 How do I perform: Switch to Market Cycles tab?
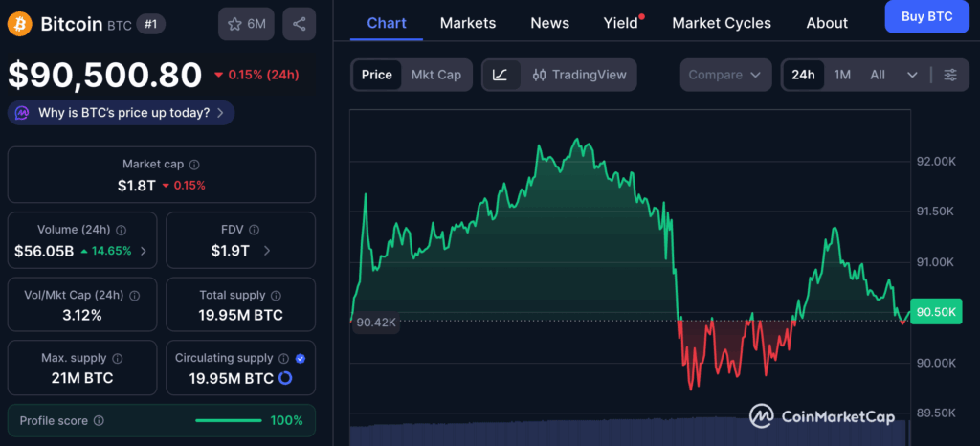721,22
